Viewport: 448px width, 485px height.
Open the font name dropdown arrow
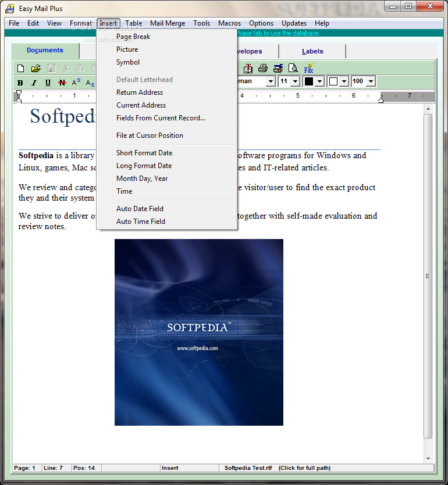pos(271,81)
